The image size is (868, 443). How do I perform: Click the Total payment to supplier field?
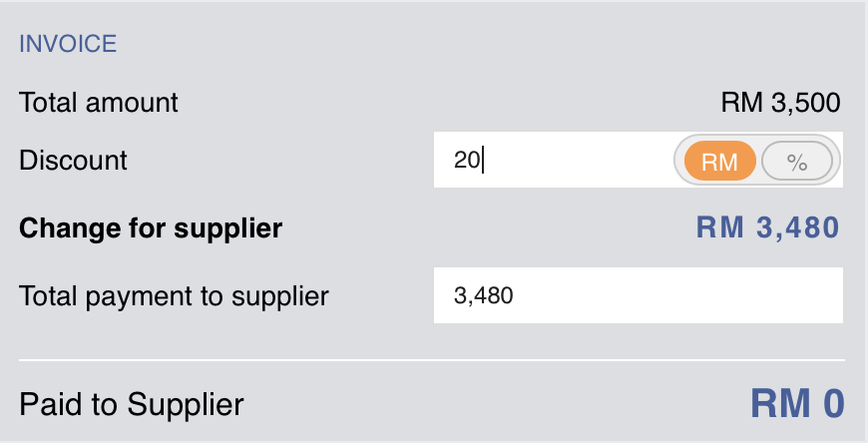click(x=639, y=294)
